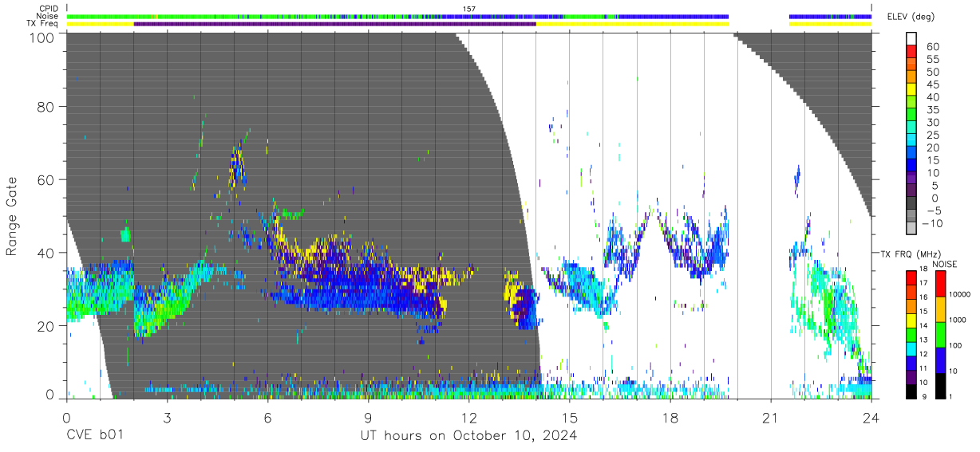Pick the red segment of ELEV colorbar
Image resolution: width=980 pixels, height=452 pixels.
click(x=912, y=52)
